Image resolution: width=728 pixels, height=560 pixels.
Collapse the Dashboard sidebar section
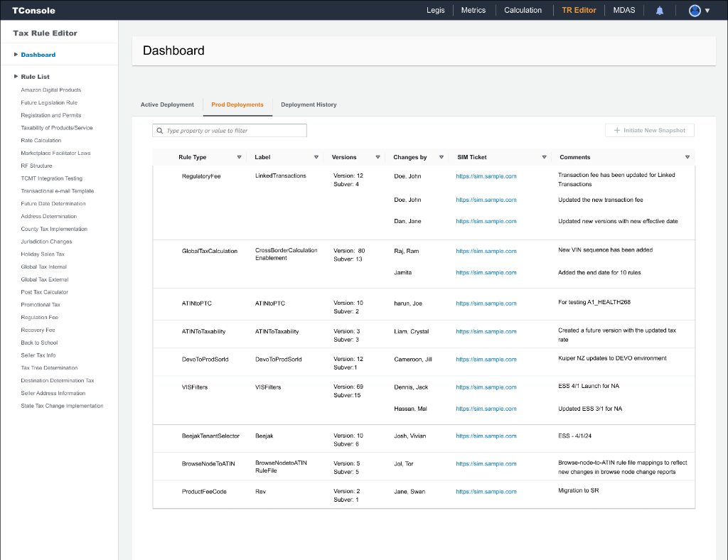pos(16,55)
